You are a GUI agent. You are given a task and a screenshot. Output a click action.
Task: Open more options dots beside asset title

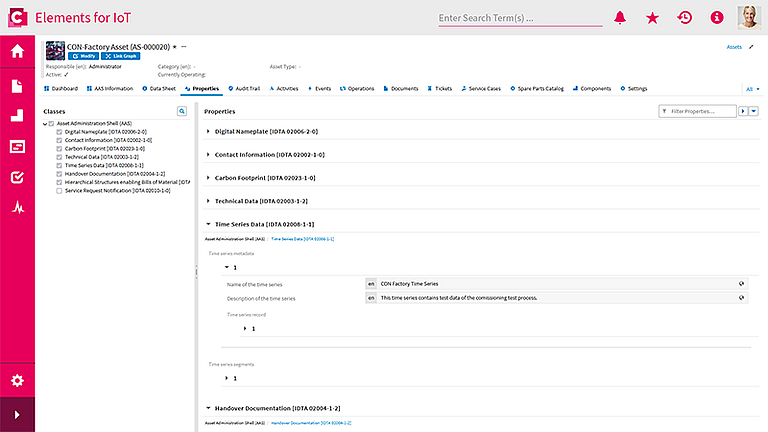pyautogui.click(x=184, y=47)
